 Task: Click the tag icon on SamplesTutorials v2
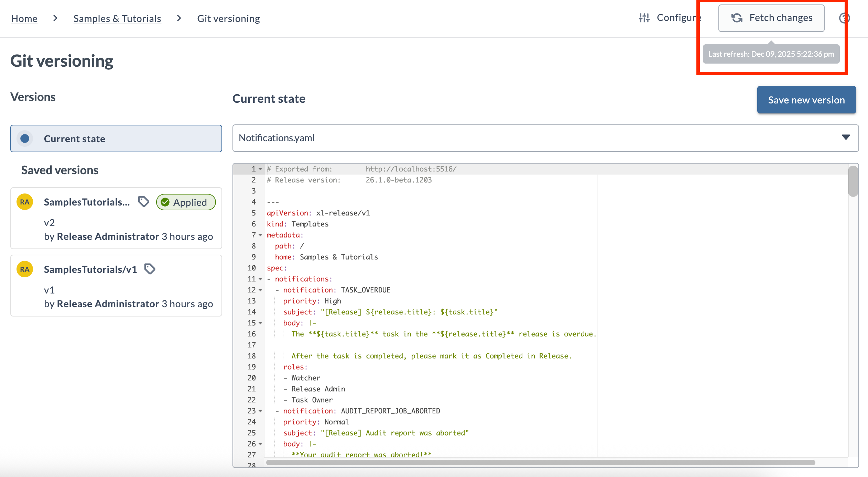click(144, 202)
